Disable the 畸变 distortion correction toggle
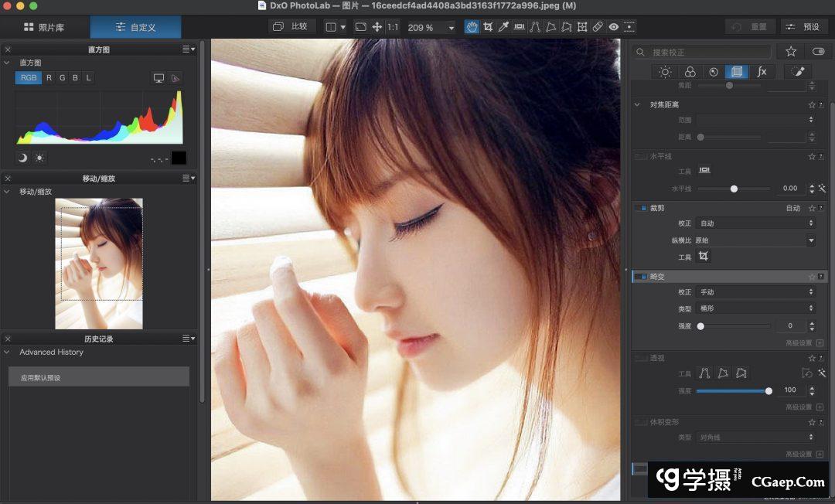 tap(642, 276)
